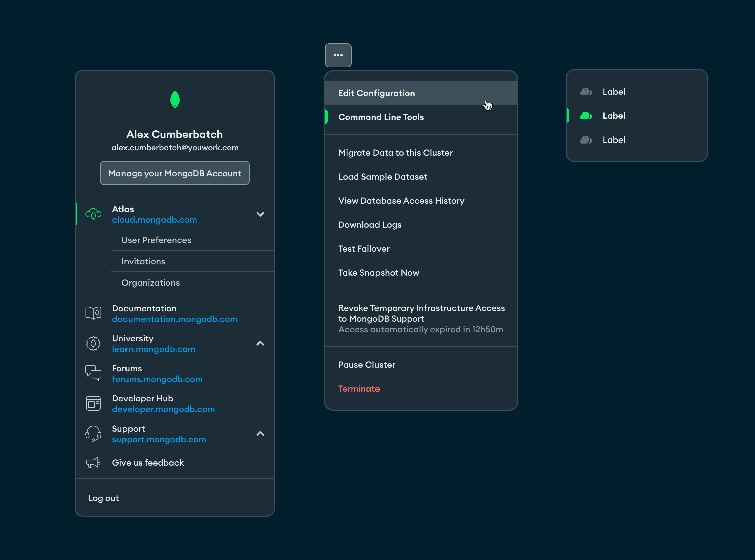
Task: Collapse the Atlas section chevron
Action: click(x=260, y=214)
